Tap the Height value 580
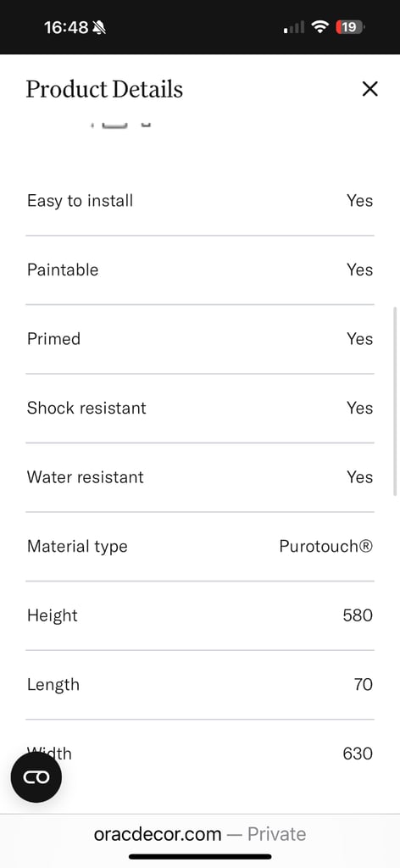This screenshot has width=400, height=868. coord(358,615)
